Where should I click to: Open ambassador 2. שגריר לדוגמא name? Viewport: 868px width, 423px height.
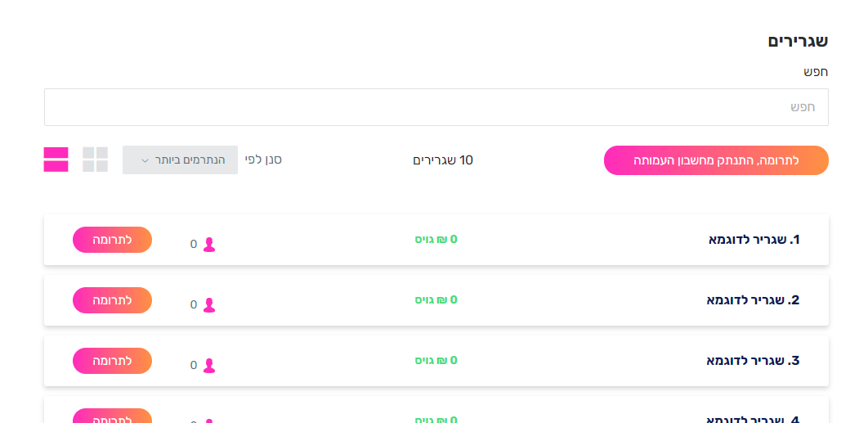coord(754,300)
